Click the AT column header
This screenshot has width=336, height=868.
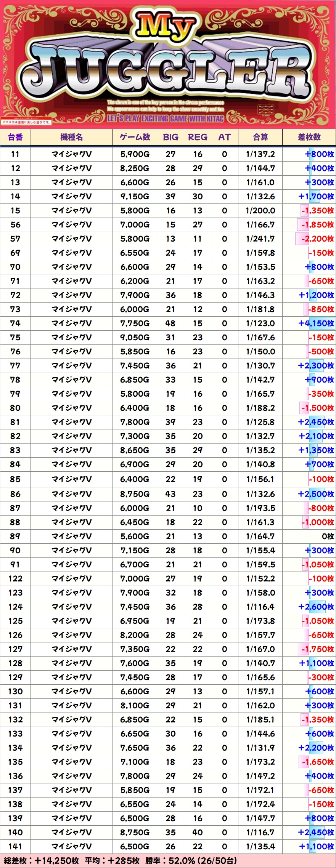(225, 137)
